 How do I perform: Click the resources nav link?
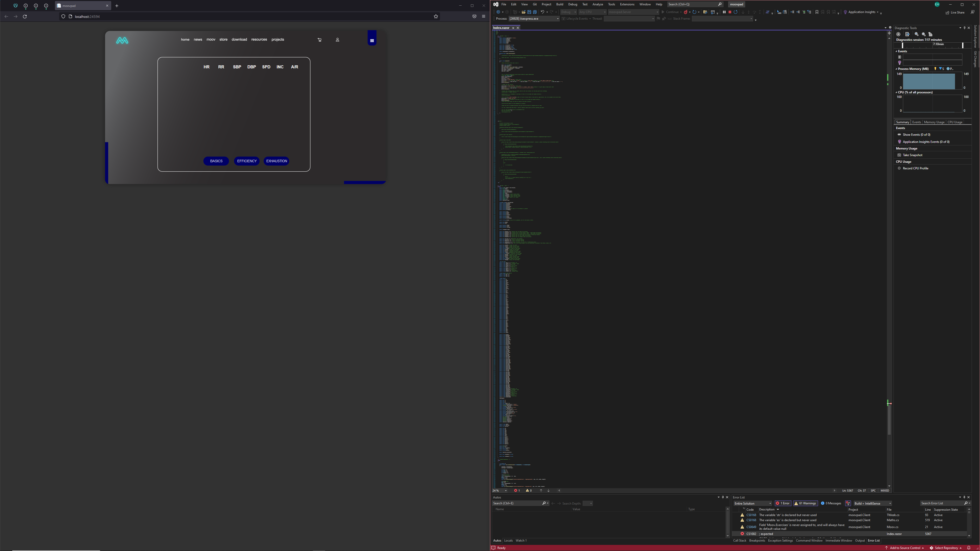click(x=259, y=40)
